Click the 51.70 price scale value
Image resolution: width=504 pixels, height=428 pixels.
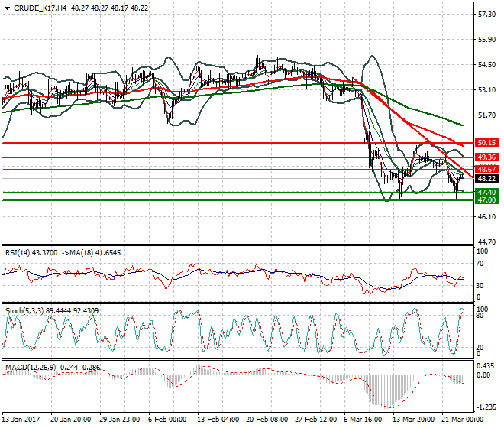[x=486, y=115]
